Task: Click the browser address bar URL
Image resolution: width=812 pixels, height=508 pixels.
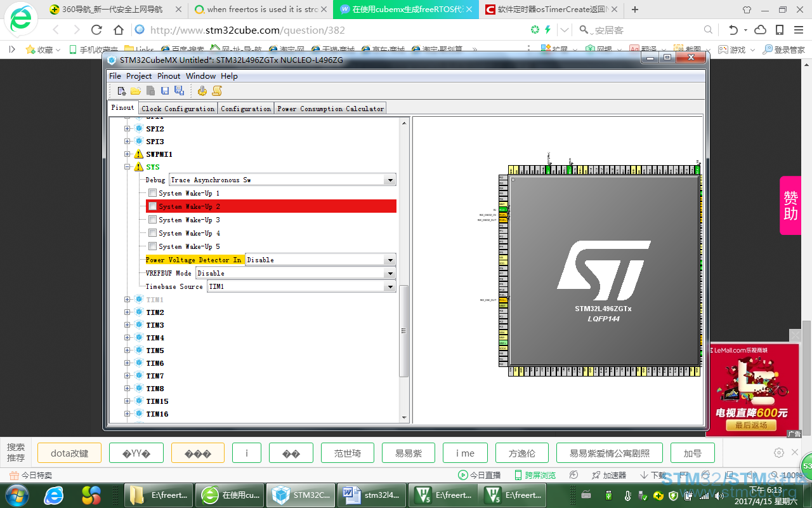Action: click(x=247, y=30)
